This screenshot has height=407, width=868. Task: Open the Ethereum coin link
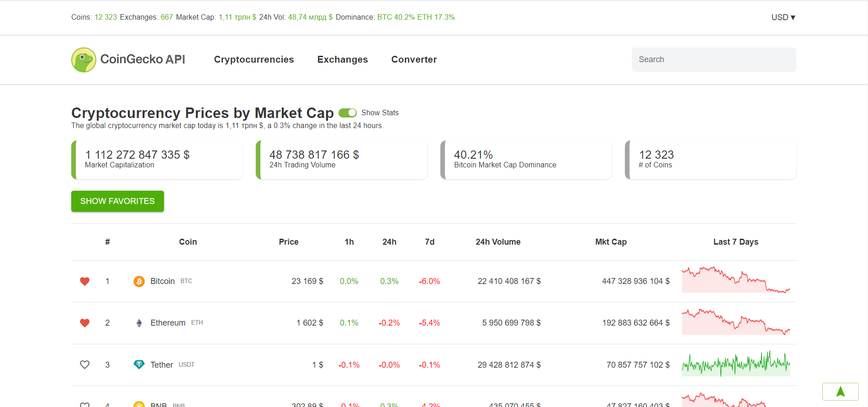pyautogui.click(x=168, y=323)
